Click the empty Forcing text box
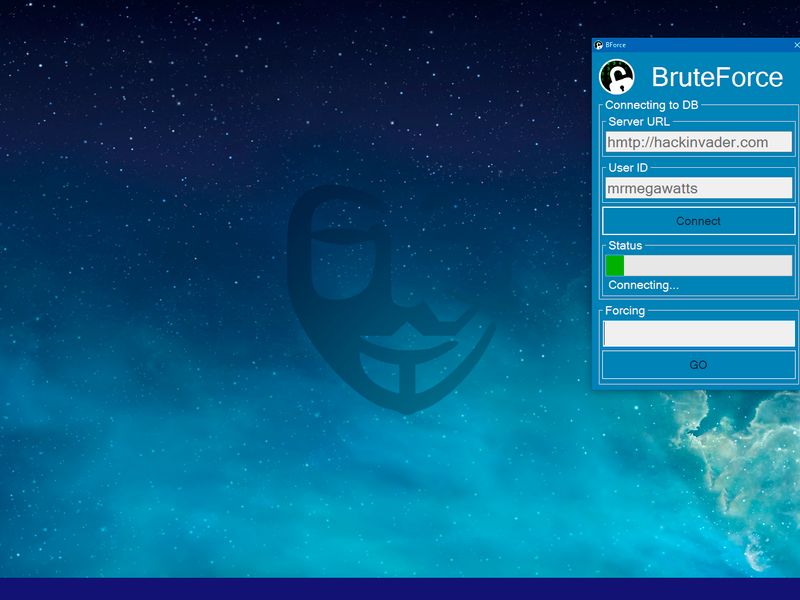This screenshot has width=800, height=600. [x=698, y=334]
